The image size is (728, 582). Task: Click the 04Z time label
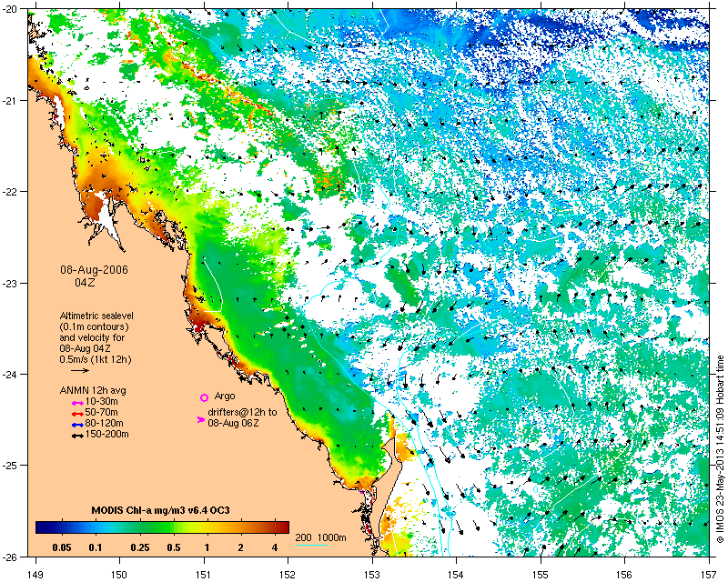[86, 282]
